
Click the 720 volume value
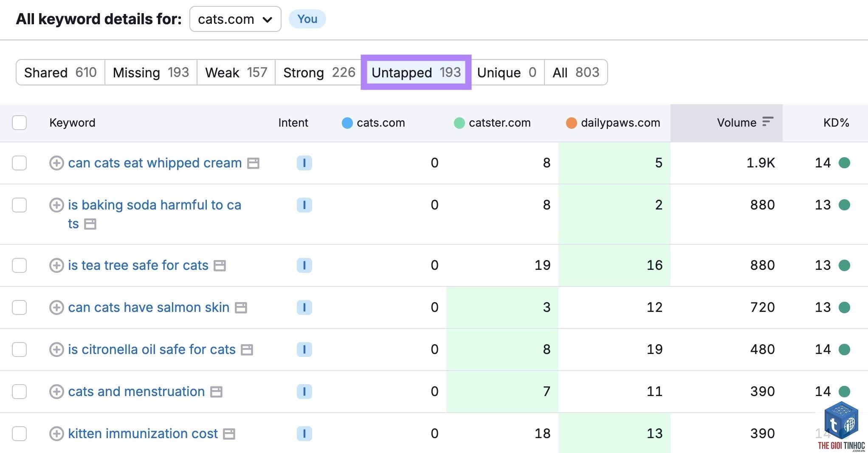point(762,307)
